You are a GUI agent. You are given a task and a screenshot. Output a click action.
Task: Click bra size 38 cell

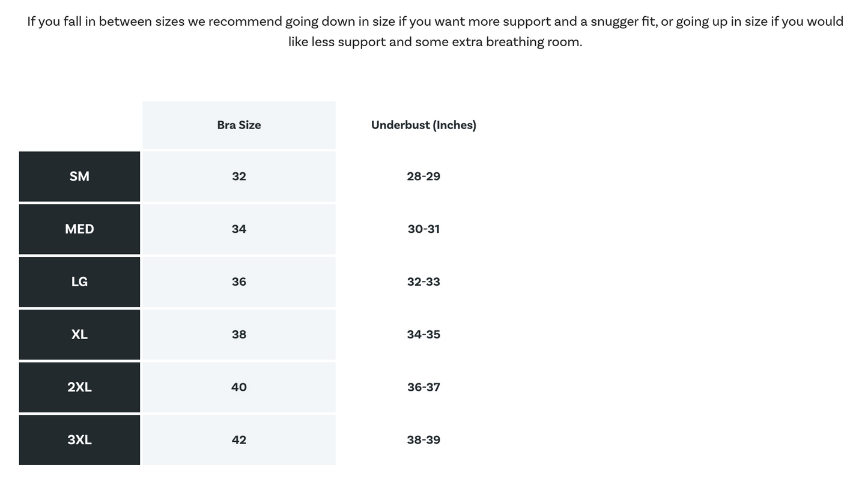(239, 335)
